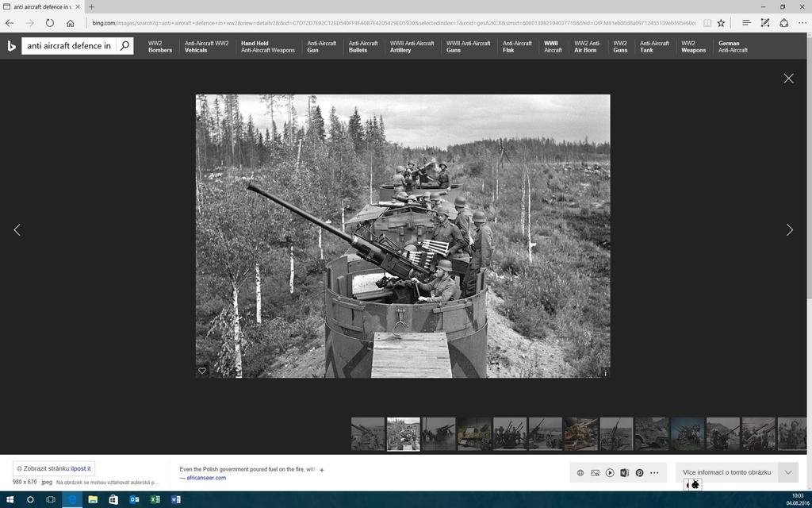Open first thumbnail in filmstrip

click(x=368, y=434)
